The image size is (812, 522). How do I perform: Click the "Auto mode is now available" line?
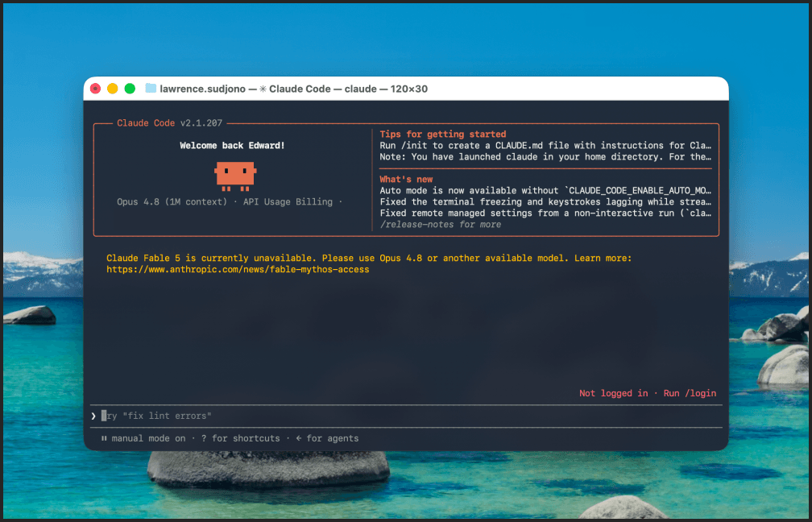pyautogui.click(x=545, y=191)
